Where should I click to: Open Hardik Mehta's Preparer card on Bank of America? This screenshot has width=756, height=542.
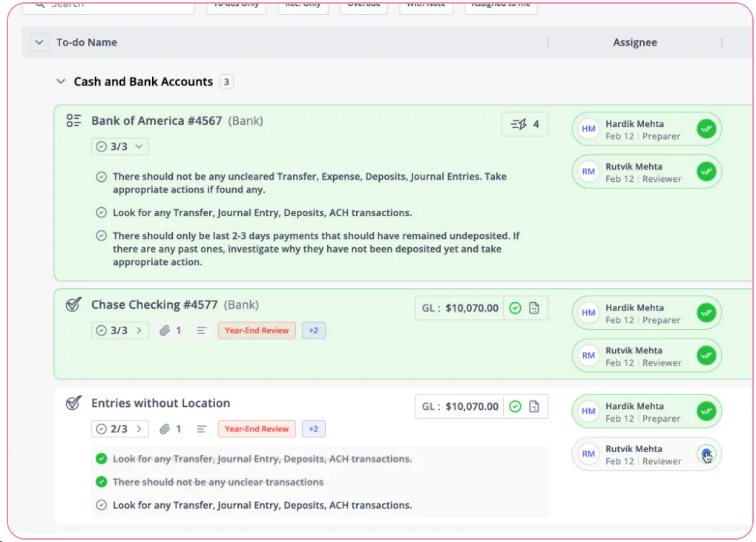[646, 129]
